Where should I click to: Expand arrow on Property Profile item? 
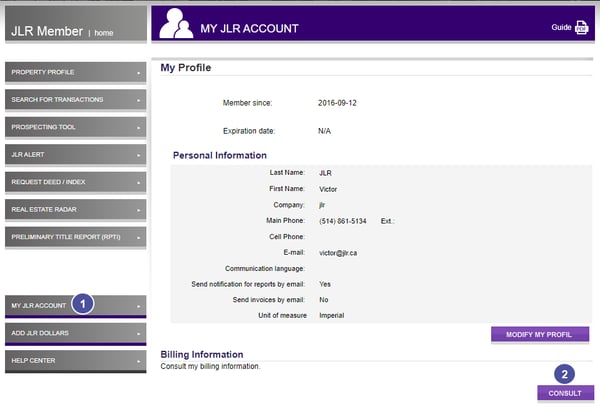pos(139,73)
